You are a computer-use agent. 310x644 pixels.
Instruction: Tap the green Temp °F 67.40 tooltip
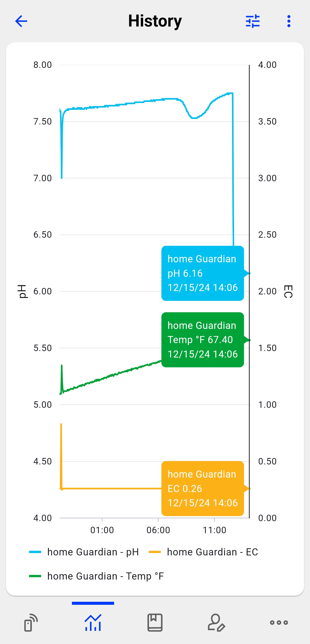coord(202,340)
